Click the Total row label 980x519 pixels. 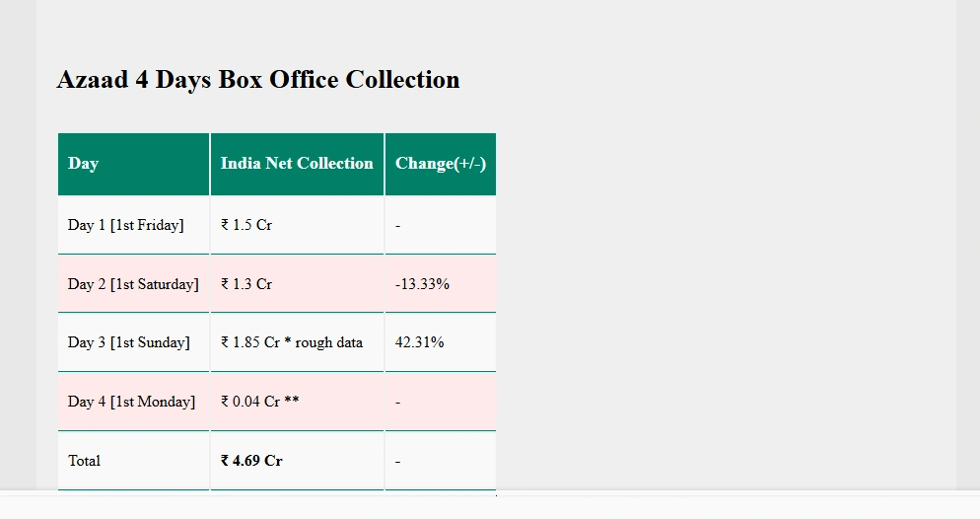click(84, 461)
